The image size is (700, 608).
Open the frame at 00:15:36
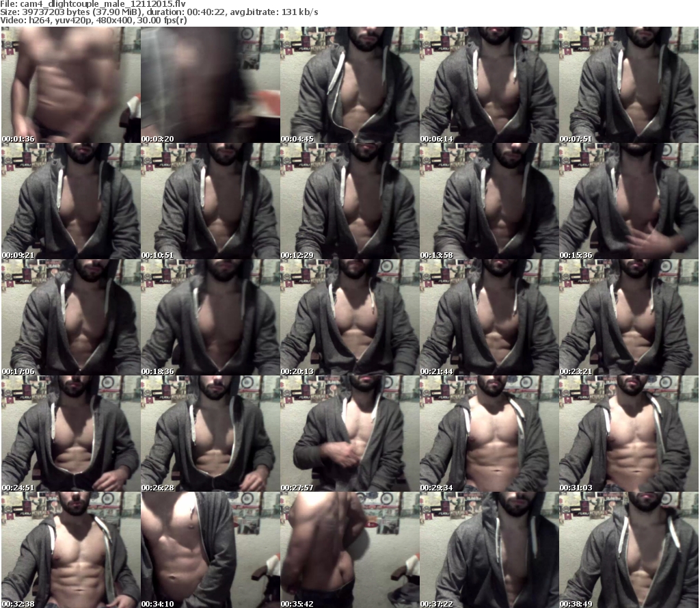coord(628,200)
